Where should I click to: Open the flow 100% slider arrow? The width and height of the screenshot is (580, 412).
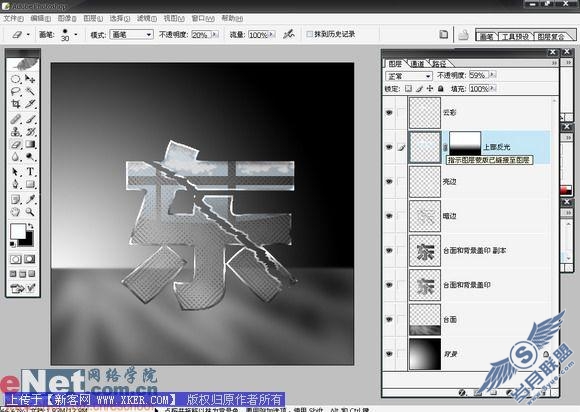[272, 35]
